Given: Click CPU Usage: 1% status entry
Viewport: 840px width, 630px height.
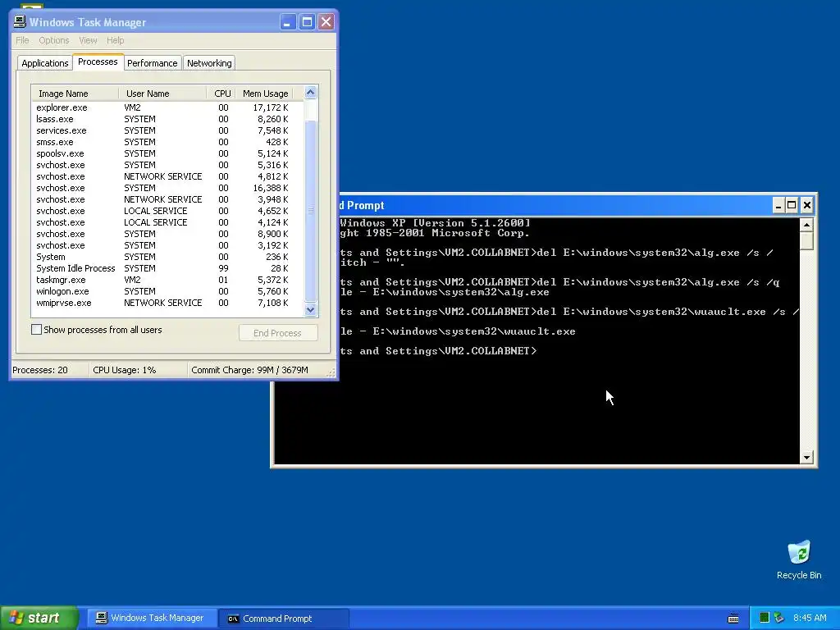Looking at the screenshot, I should pyautogui.click(x=138, y=370).
